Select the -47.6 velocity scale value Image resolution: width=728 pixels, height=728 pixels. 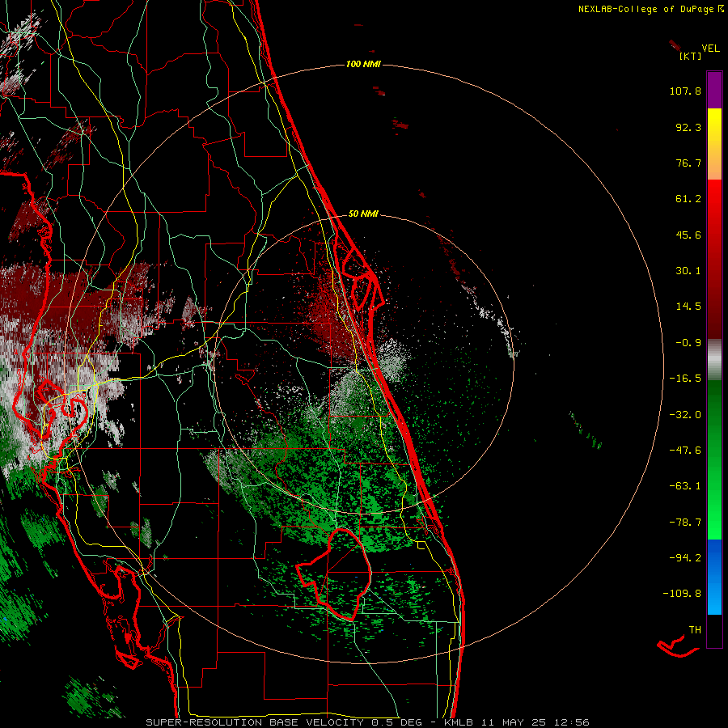685,451
